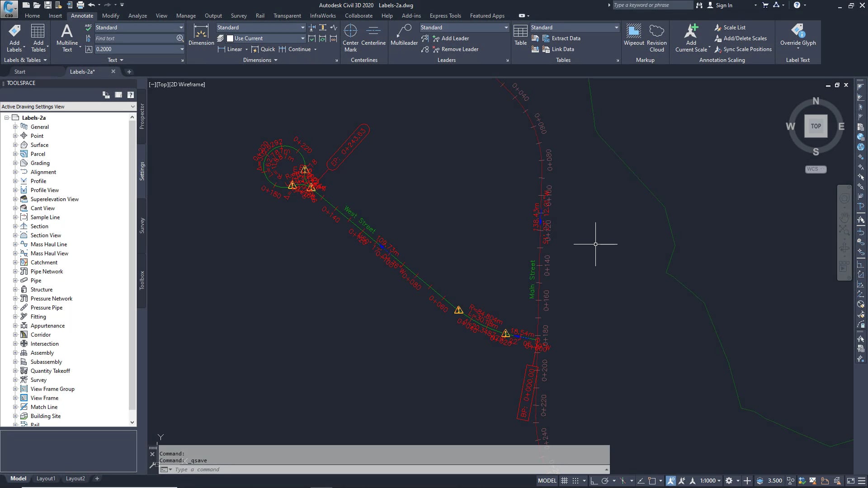Click the Add Leader button
The height and width of the screenshot is (488, 868).
point(455,38)
